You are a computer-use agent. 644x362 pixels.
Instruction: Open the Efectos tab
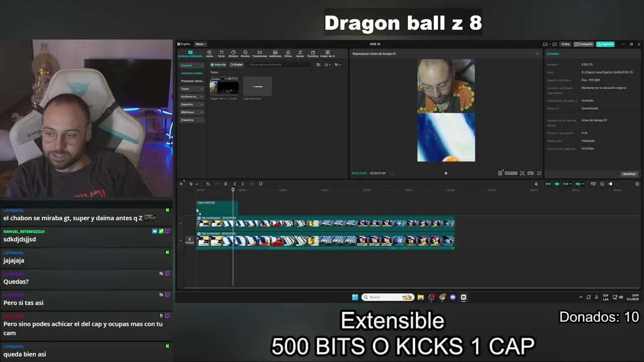pos(245,54)
